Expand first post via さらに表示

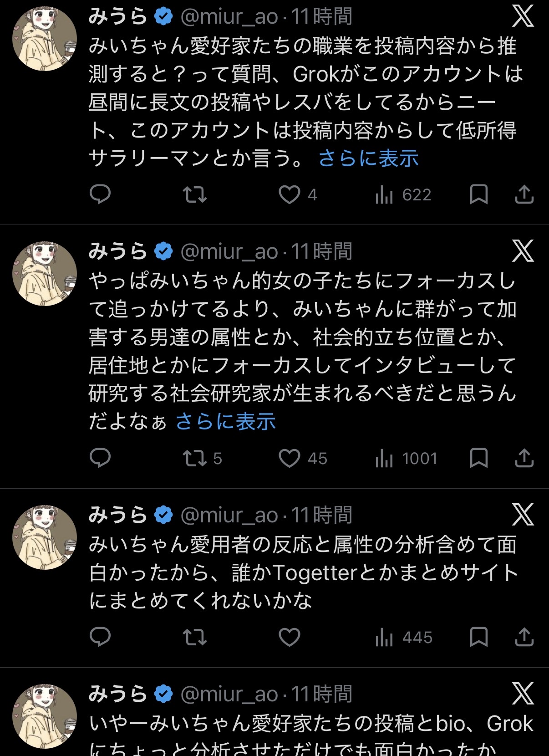point(368,158)
